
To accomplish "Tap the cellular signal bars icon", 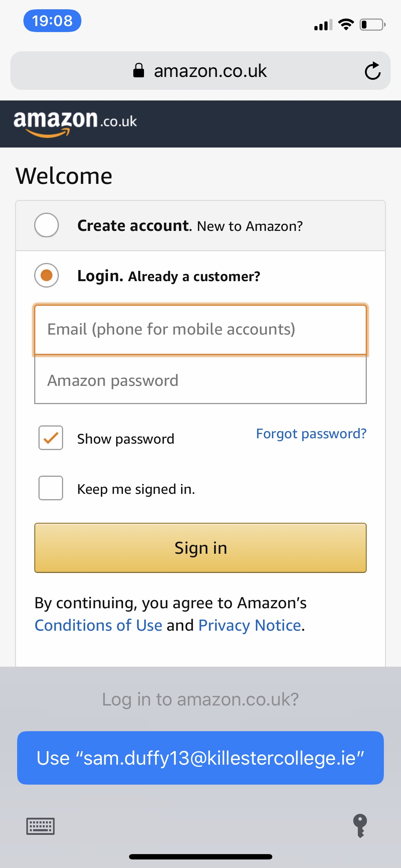I will tap(323, 25).
